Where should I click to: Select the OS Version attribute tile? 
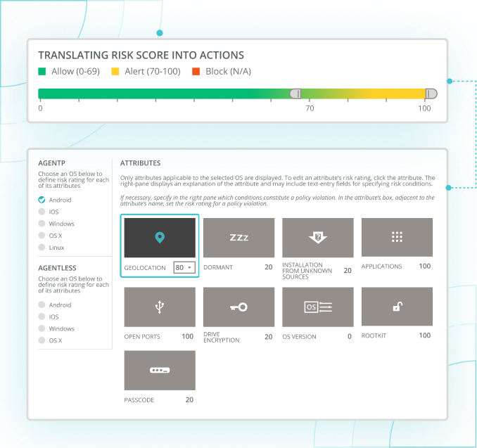[318, 307]
